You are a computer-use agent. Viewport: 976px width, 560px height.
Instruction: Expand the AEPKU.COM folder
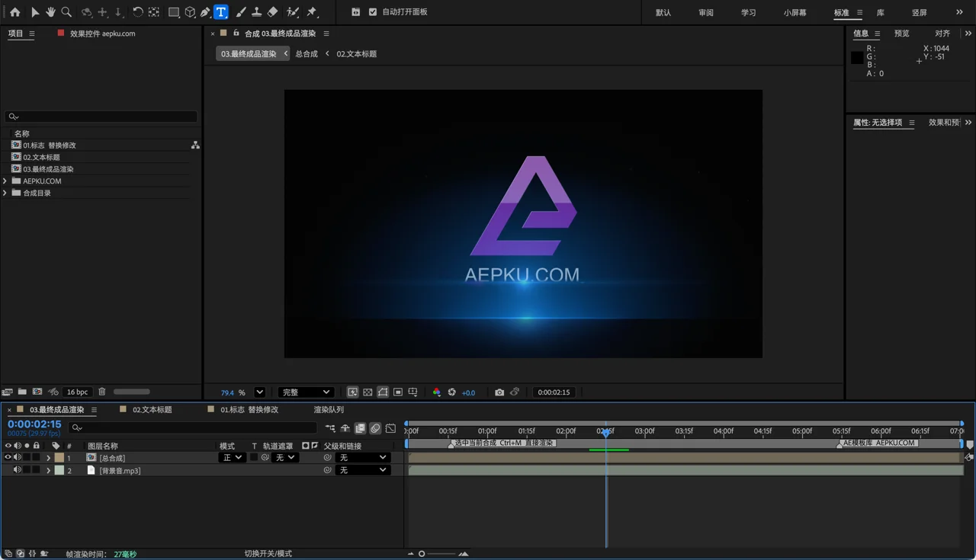click(5, 181)
